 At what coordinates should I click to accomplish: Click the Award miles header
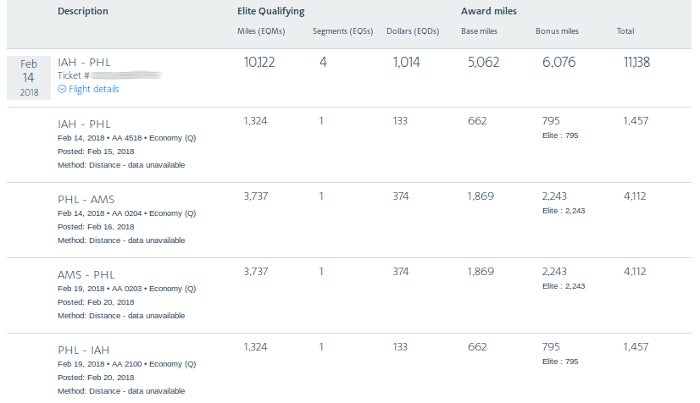pos(488,11)
